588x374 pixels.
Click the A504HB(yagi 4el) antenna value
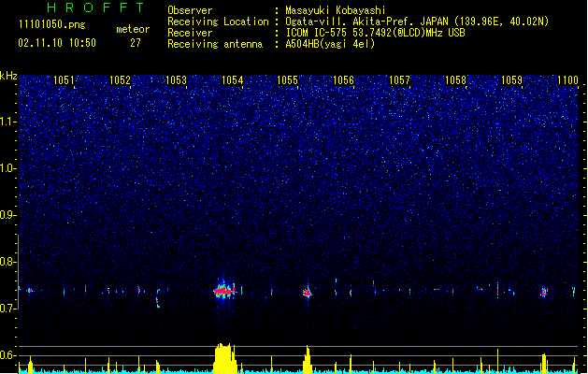coord(330,44)
